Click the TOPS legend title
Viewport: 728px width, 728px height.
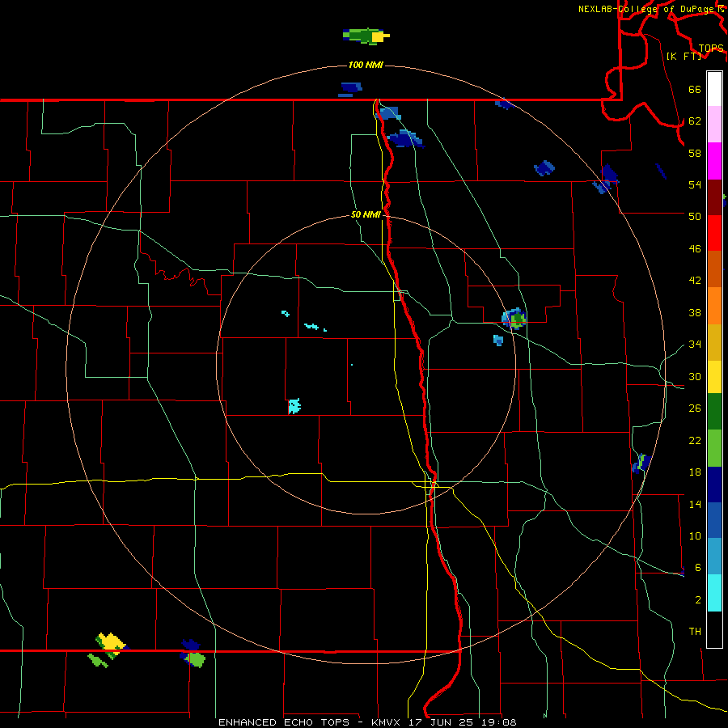[x=711, y=48]
